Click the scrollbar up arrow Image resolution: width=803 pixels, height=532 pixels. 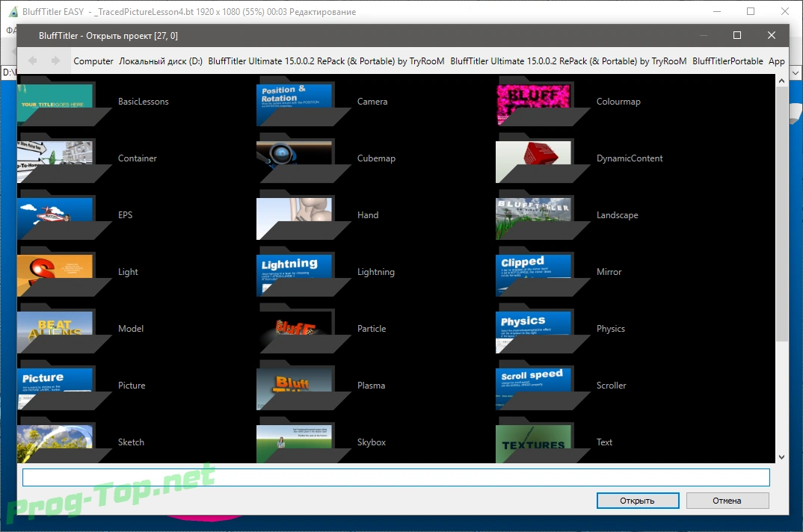pyautogui.click(x=781, y=81)
